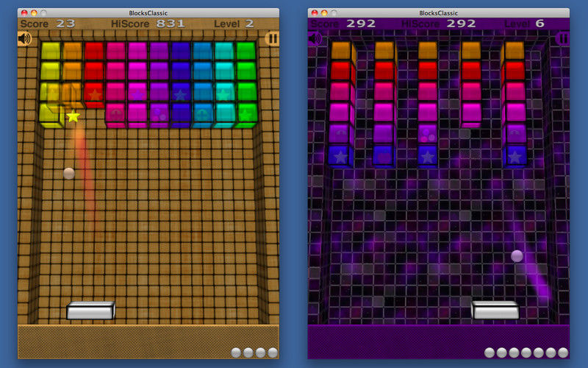The image size is (588, 368).
Task: Minimize the right BlocksClassic window
Action: tap(324, 13)
